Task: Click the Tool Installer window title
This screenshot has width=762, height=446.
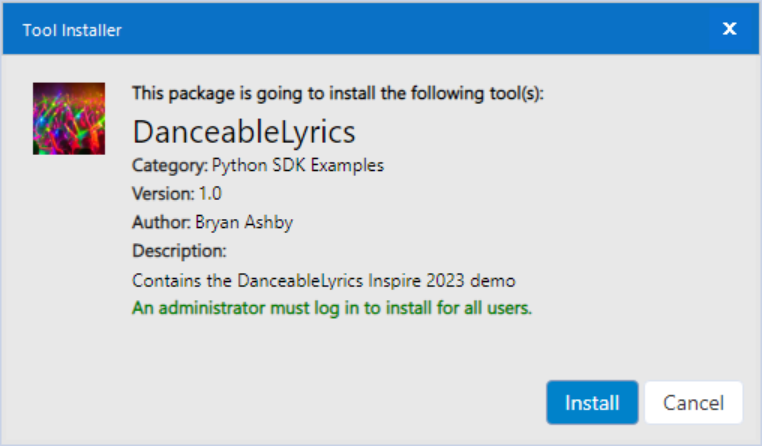Action: coord(72,30)
